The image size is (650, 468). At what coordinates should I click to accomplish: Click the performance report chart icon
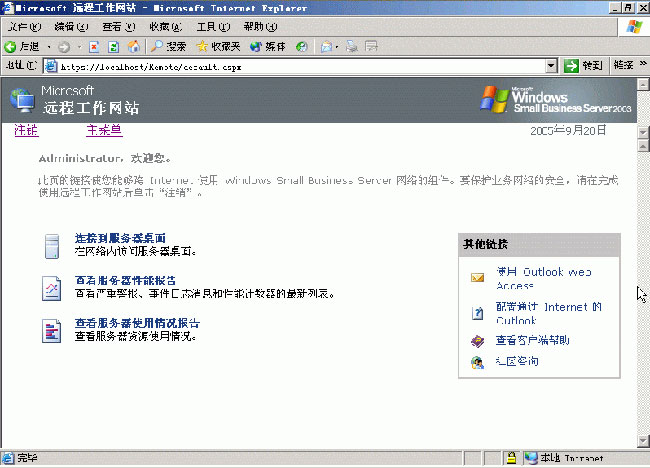51,289
